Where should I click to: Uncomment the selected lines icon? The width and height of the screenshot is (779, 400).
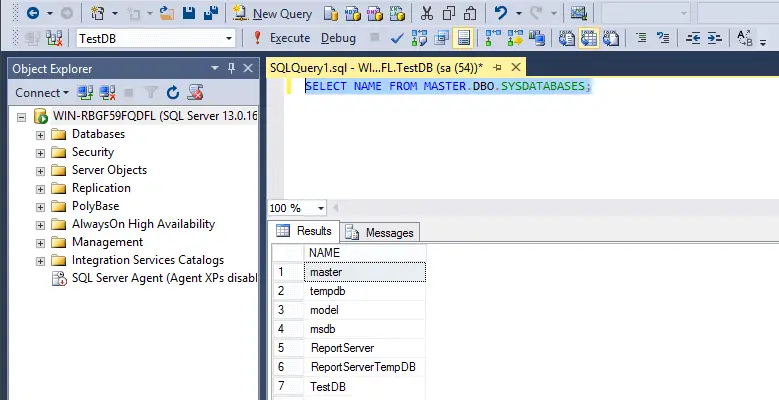(x=663, y=38)
